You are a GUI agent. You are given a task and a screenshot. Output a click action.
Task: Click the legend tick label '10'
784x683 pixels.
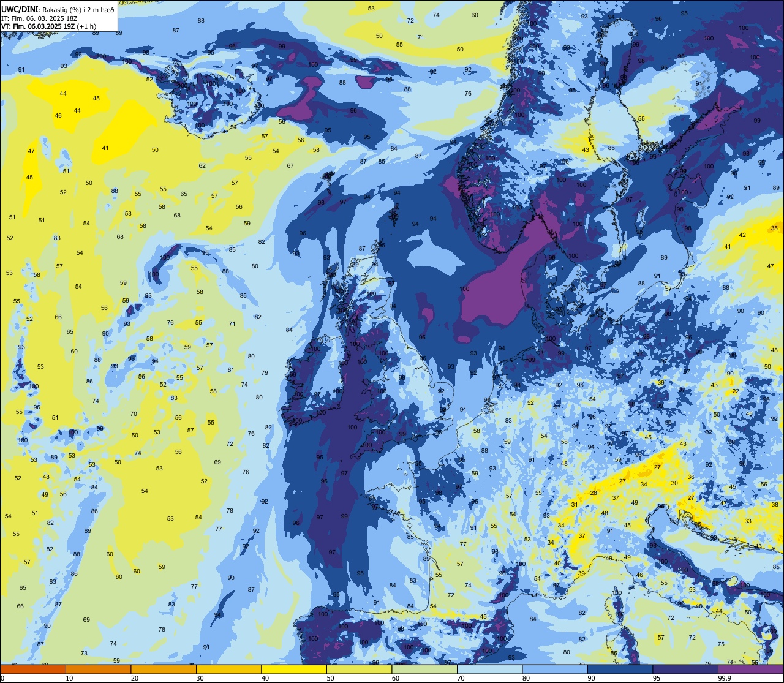[x=69, y=678]
